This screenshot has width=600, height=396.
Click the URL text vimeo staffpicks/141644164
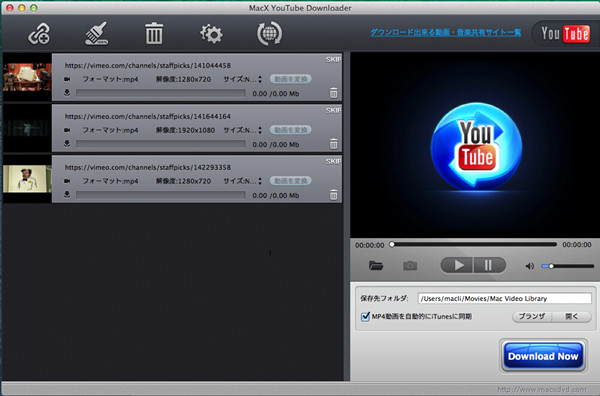(x=148, y=116)
